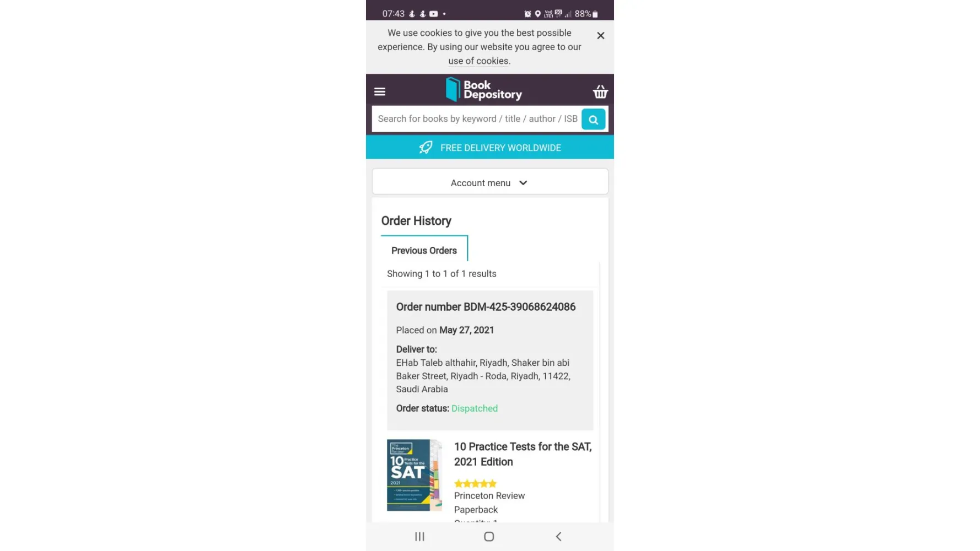Image resolution: width=980 pixels, height=551 pixels.
Task: Open the hamburger navigation menu
Action: click(380, 91)
